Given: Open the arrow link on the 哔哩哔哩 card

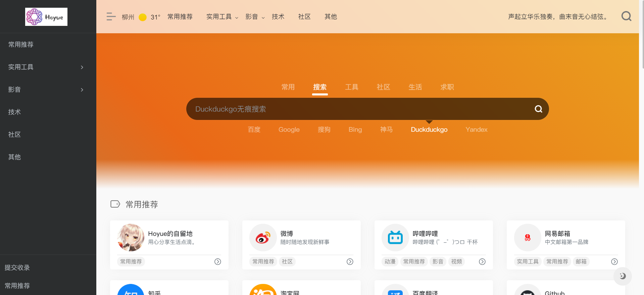Looking at the screenshot, I should [x=482, y=262].
